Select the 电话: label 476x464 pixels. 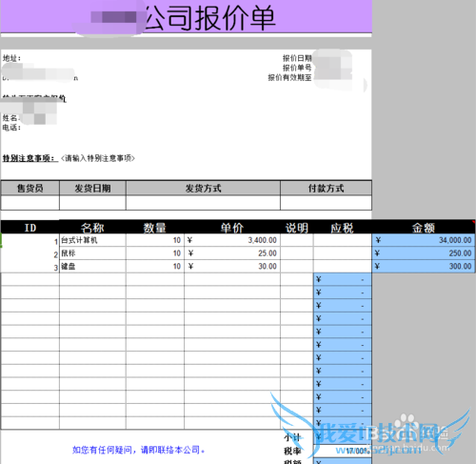click(x=11, y=128)
